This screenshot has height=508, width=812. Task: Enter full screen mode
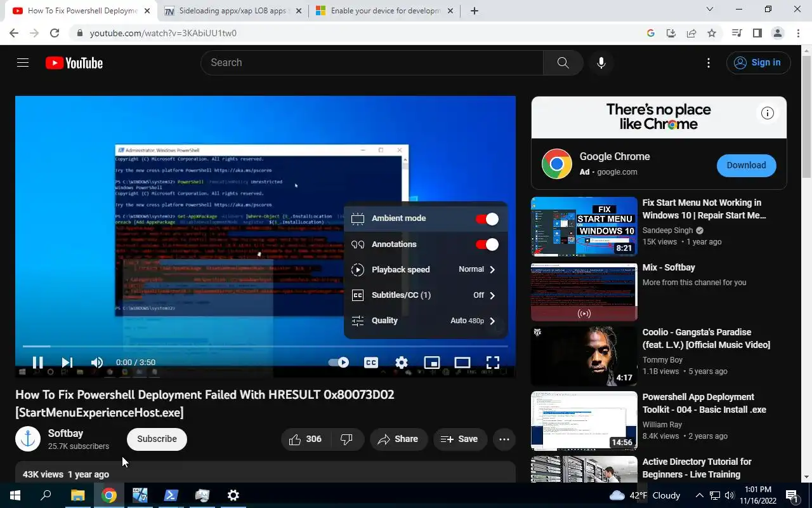[x=493, y=363]
